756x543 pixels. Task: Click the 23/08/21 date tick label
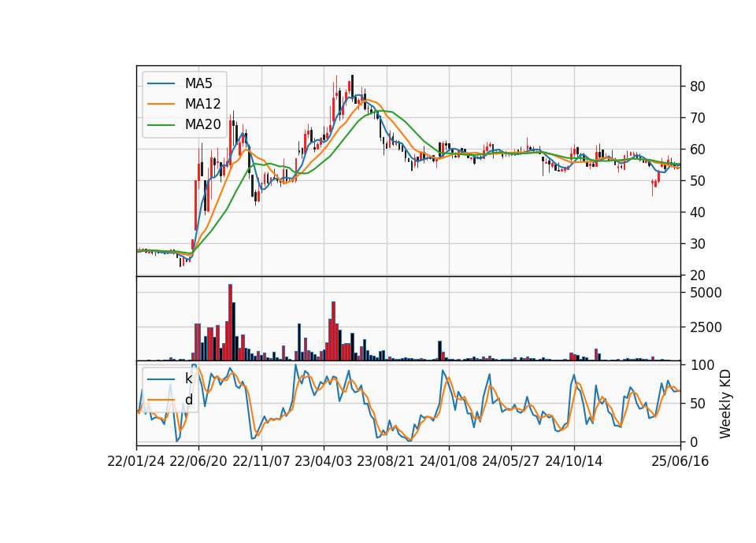coord(386,461)
